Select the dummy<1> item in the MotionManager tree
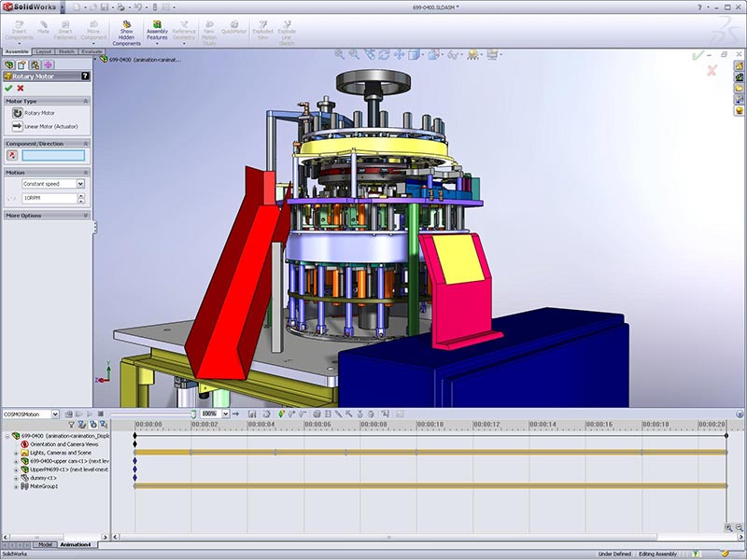This screenshot has height=560, width=747. pos(45,477)
